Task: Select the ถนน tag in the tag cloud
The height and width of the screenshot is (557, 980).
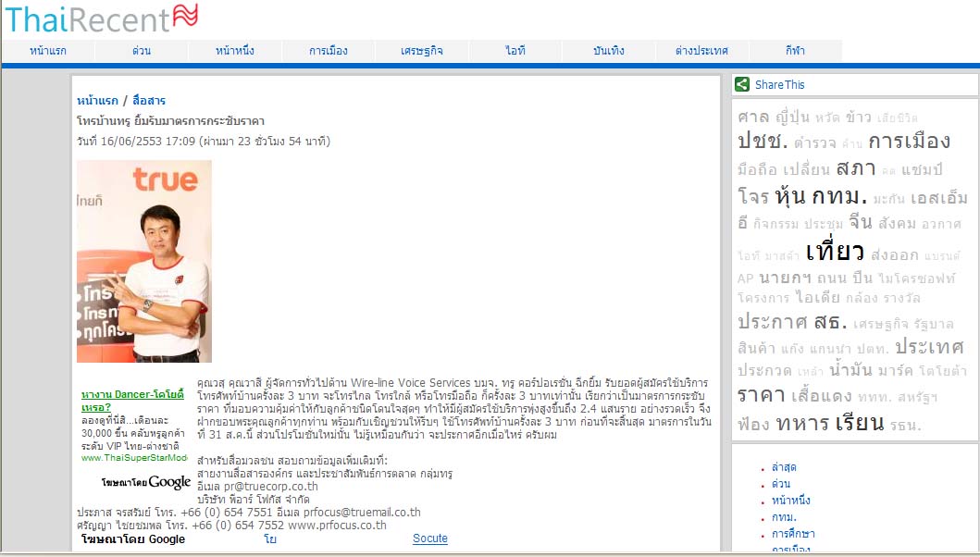Action: tap(832, 278)
